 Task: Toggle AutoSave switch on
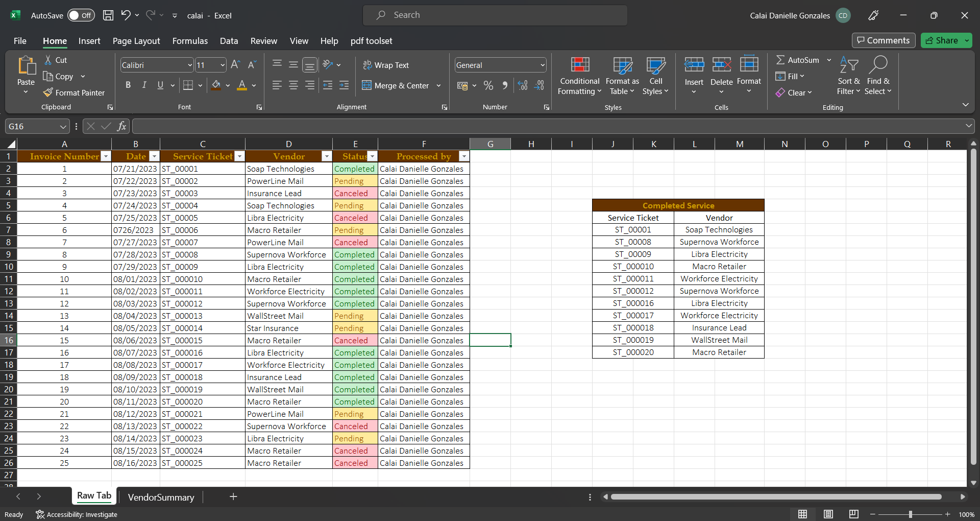81,15
